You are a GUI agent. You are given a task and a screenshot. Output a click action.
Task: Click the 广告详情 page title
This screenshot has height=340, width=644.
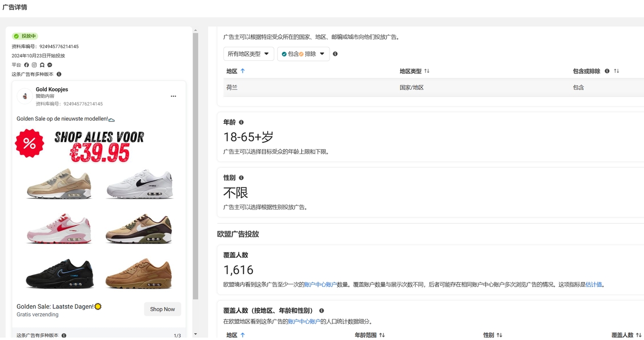(x=15, y=7)
